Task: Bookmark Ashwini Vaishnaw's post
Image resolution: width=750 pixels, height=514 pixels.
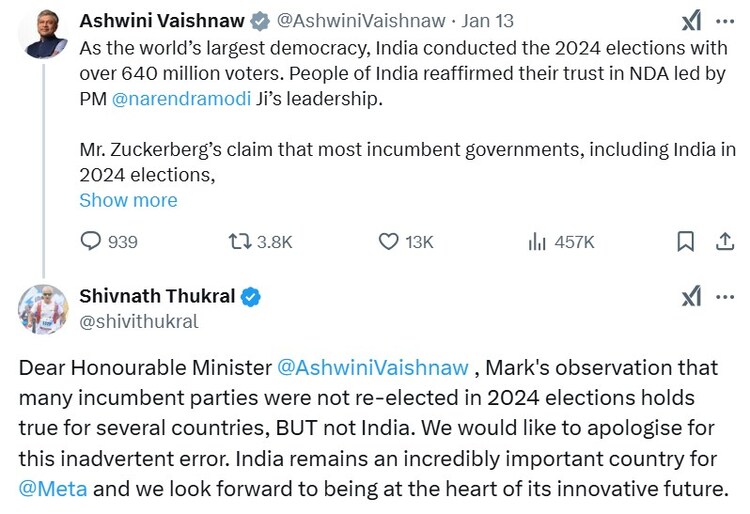Action: (x=685, y=241)
